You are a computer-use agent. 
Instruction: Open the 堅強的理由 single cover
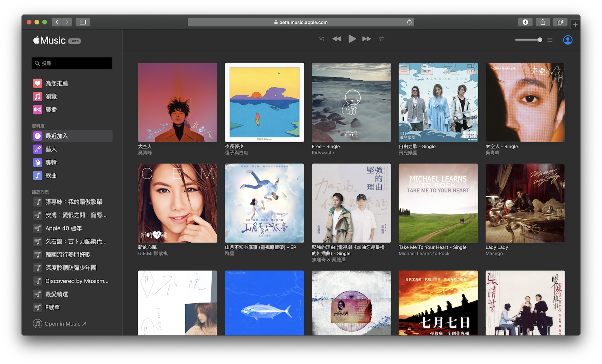tap(351, 203)
